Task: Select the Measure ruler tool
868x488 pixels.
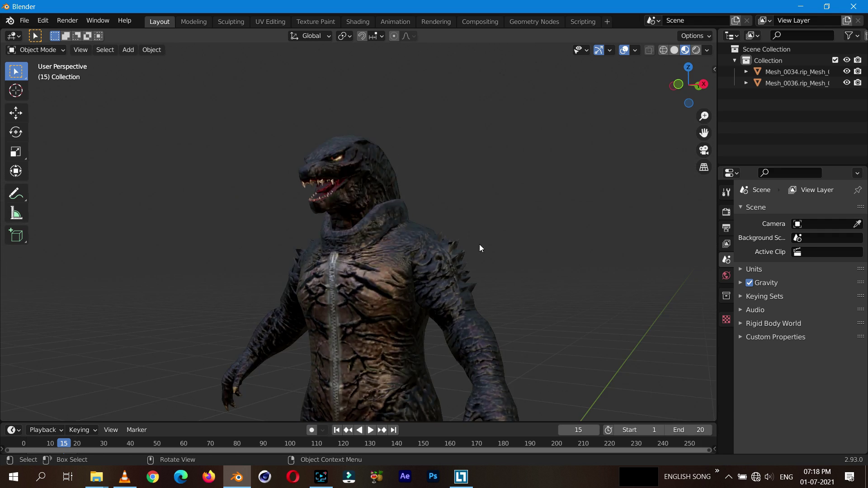Action: pyautogui.click(x=16, y=213)
